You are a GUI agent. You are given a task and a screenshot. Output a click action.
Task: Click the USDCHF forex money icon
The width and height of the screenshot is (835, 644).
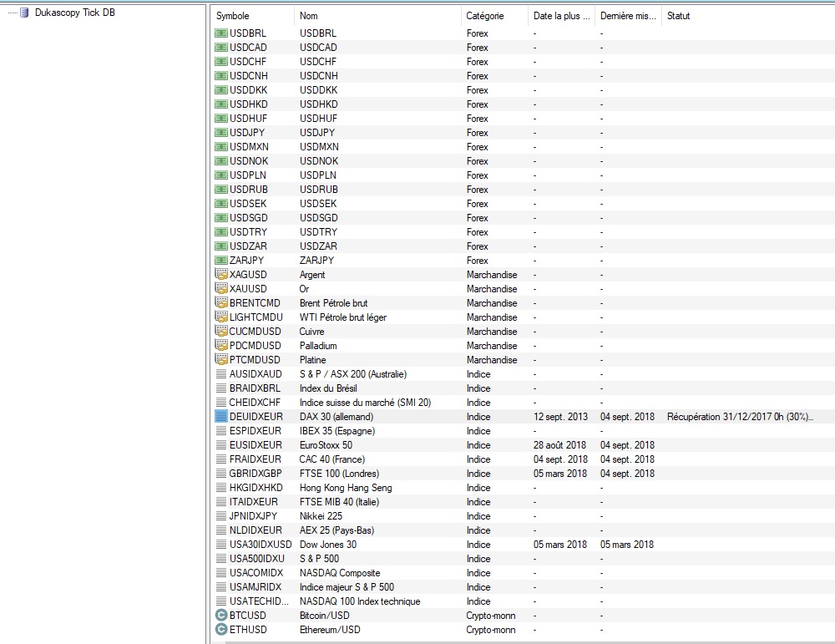[221, 61]
